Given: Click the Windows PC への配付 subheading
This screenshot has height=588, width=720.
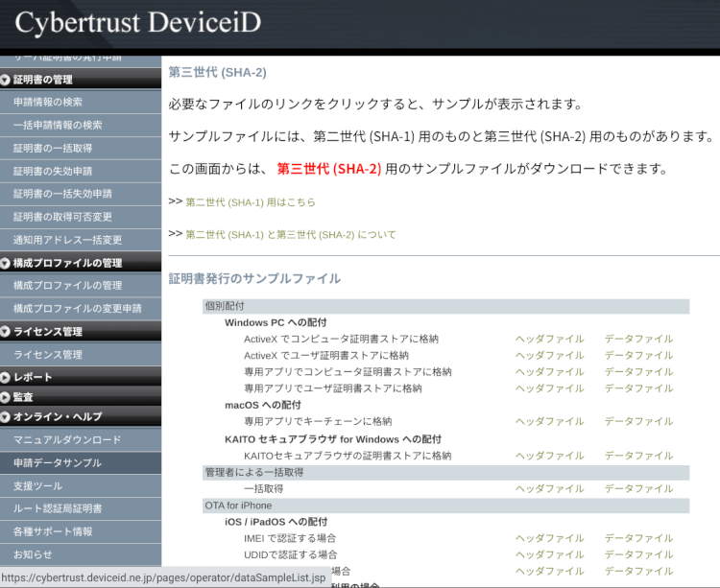Looking at the screenshot, I should point(276,323).
